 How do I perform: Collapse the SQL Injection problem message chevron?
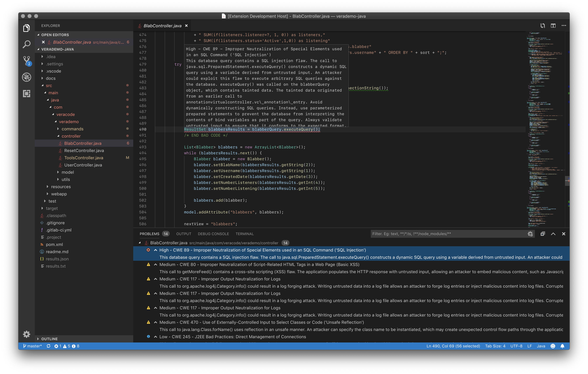pos(156,250)
